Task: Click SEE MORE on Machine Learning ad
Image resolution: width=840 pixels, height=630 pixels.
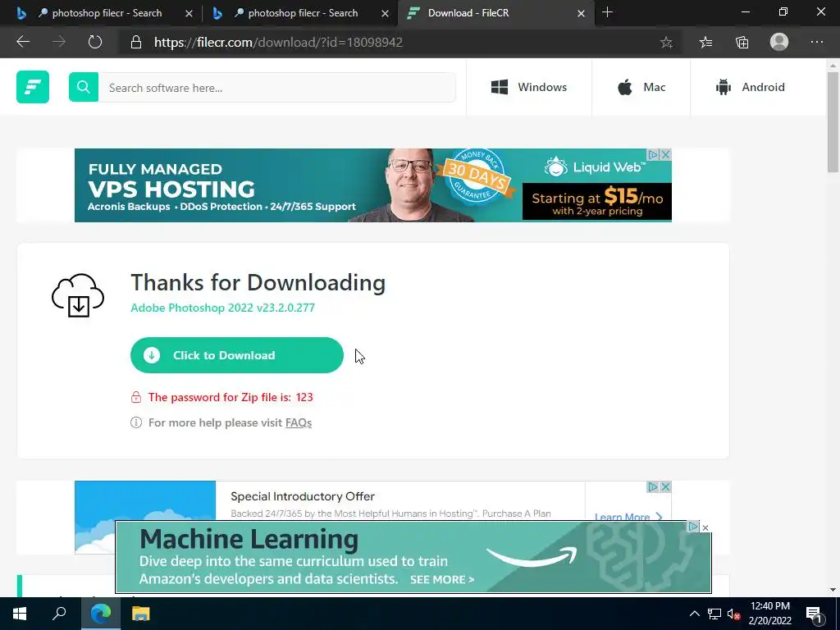Action: (x=442, y=579)
